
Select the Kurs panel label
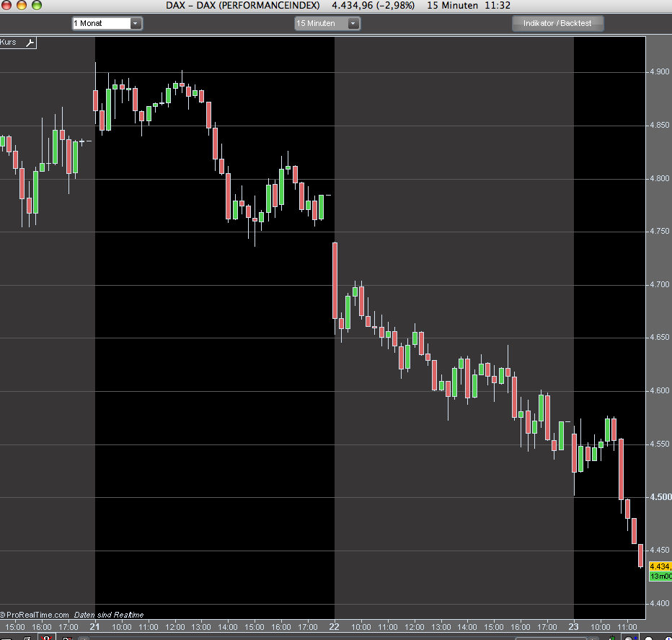8,42
